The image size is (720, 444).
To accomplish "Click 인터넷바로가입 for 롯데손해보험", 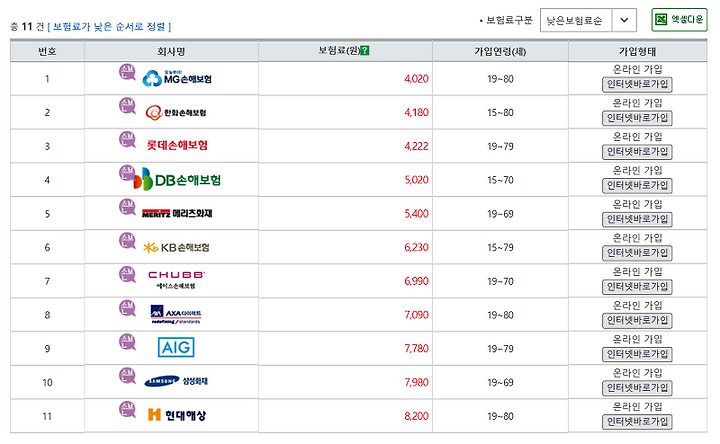I will [x=637, y=152].
